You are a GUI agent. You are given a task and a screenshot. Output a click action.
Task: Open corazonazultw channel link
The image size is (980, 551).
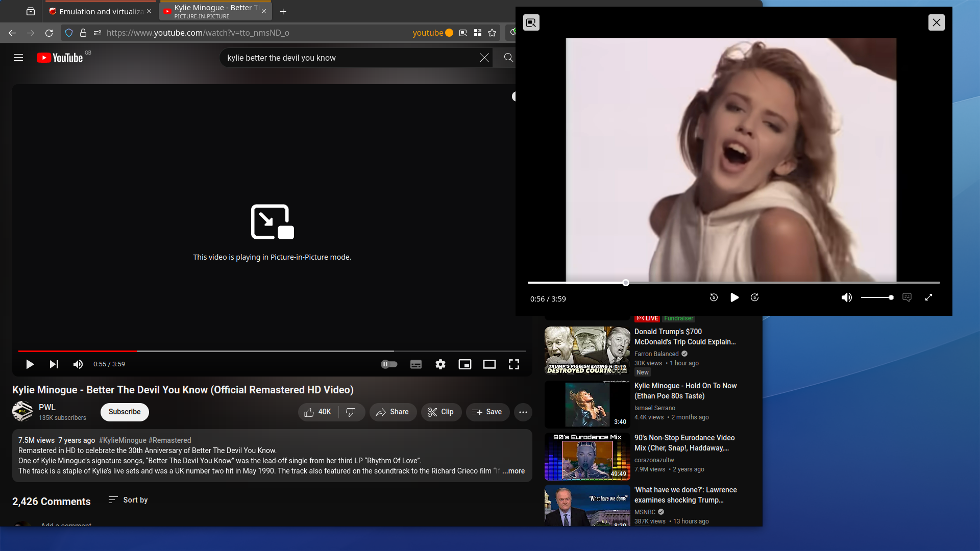[x=654, y=460]
